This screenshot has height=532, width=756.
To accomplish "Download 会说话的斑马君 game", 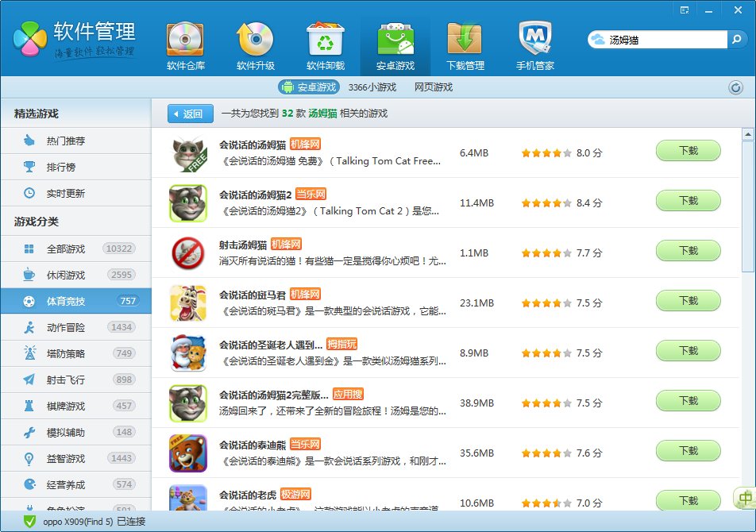I will point(688,301).
